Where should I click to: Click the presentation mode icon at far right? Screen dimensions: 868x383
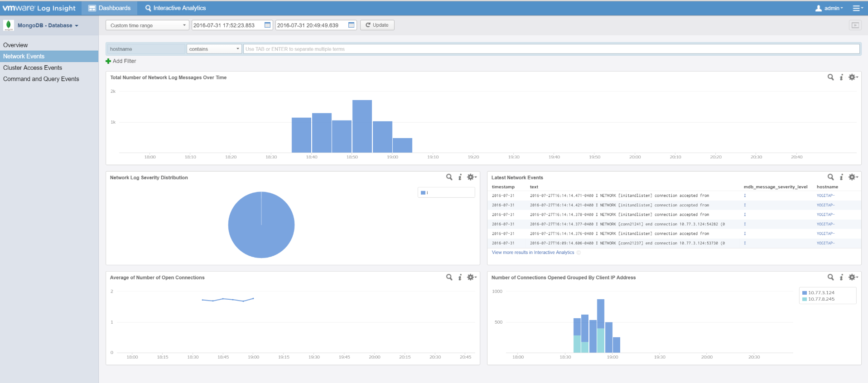coord(855,25)
